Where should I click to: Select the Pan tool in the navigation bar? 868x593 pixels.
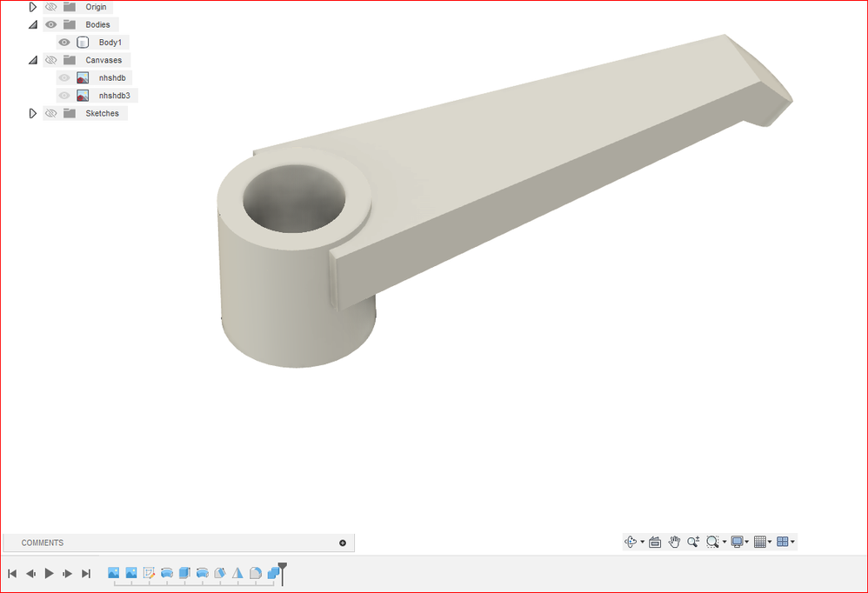674,541
